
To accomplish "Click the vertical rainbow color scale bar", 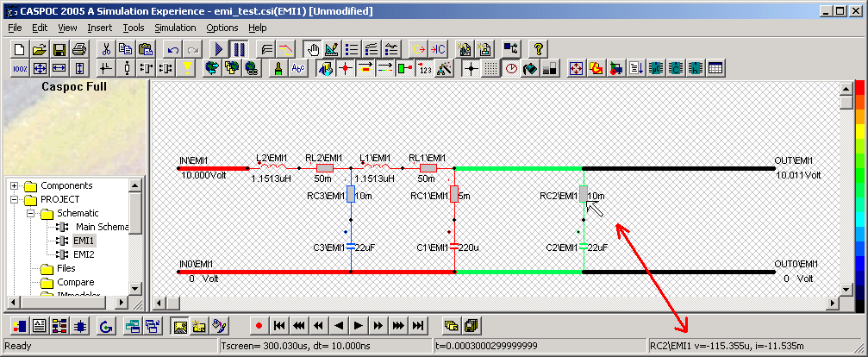I will pos(859,190).
